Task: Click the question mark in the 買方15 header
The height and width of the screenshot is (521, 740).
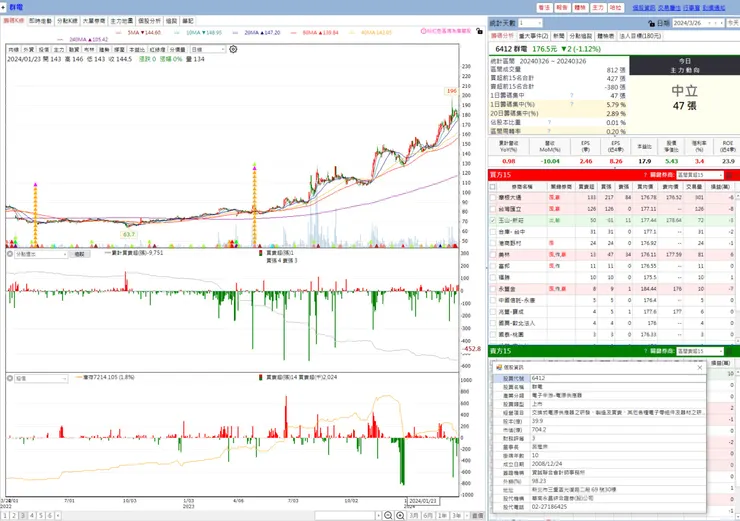Action: (645, 175)
